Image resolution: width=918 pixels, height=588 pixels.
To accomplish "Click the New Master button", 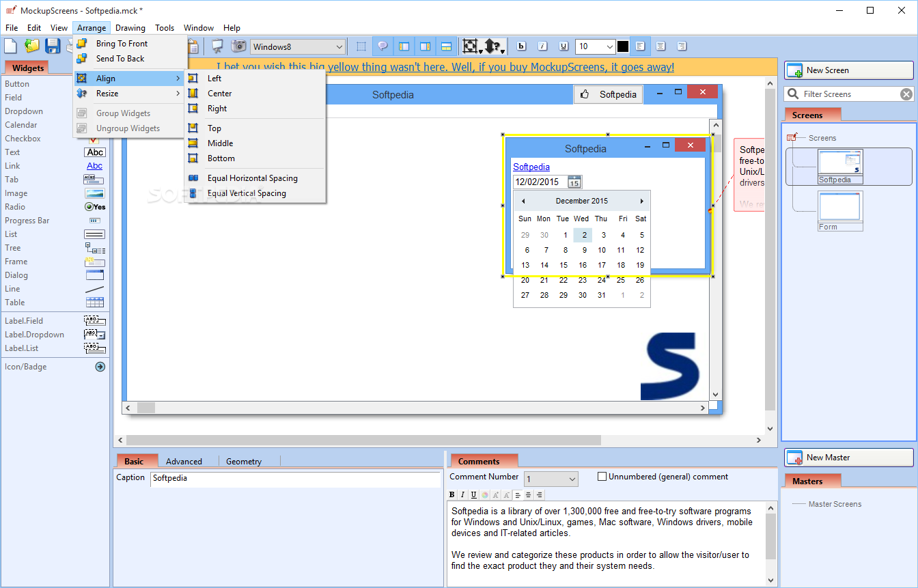I will pos(848,458).
